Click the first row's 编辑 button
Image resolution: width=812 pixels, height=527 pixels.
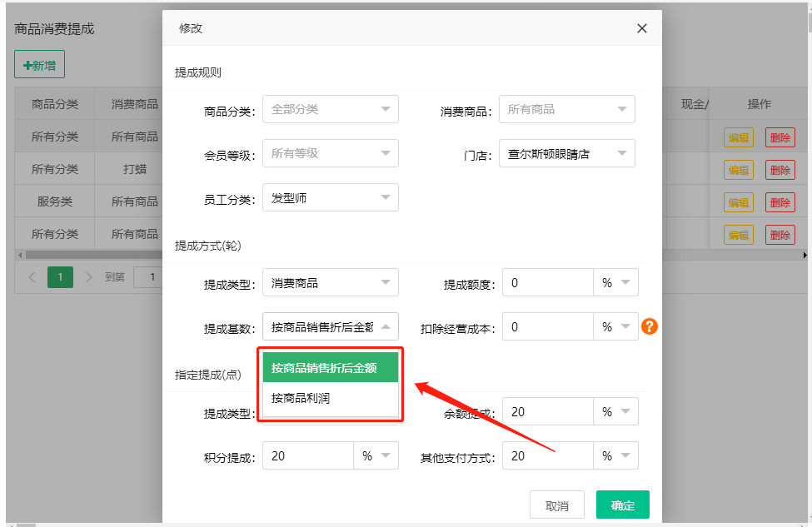pos(738,137)
